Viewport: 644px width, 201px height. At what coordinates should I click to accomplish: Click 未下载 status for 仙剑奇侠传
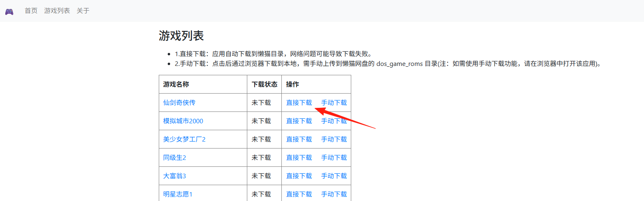[x=261, y=103]
